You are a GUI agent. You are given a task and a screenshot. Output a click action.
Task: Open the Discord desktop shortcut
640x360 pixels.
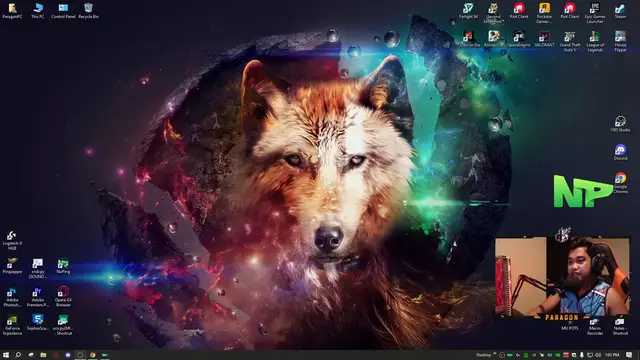pyautogui.click(x=620, y=152)
